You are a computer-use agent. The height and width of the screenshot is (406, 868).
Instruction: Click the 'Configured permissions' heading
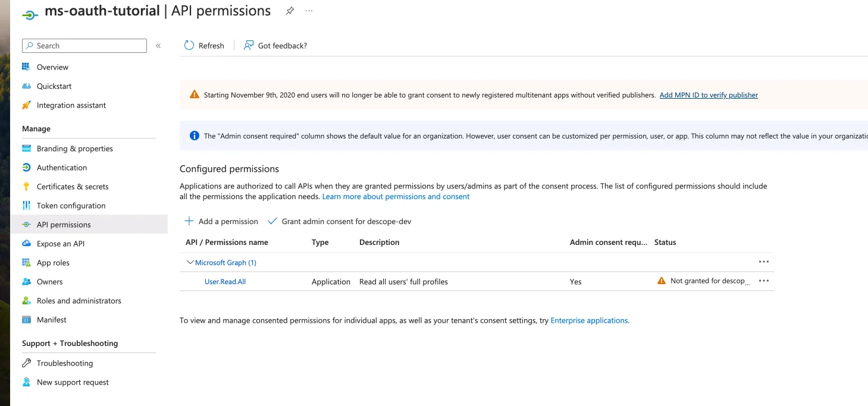pos(229,169)
